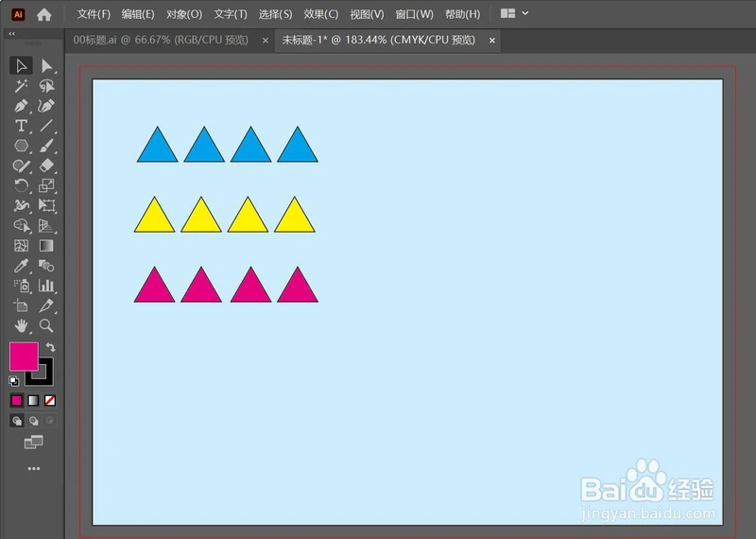Open Edit Toolbar three-dots button
Screen dimensions: 756x539
click(34, 468)
